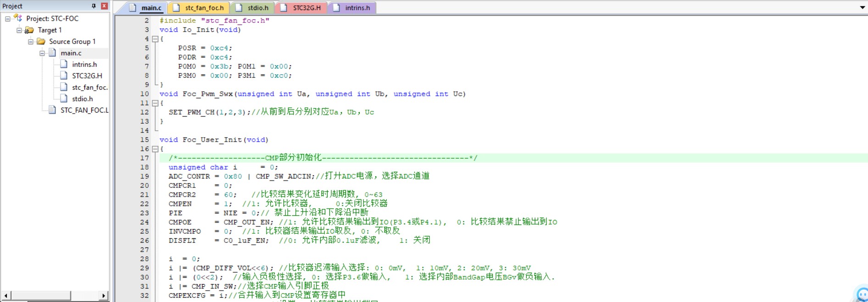Collapse the Project: STC-FOC tree node
Image resolution: width=868 pixels, height=302 pixels.
(x=8, y=19)
